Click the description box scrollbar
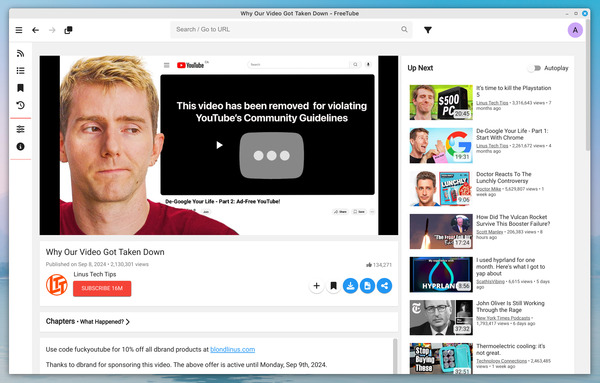The width and height of the screenshot is (600, 383). (395, 355)
